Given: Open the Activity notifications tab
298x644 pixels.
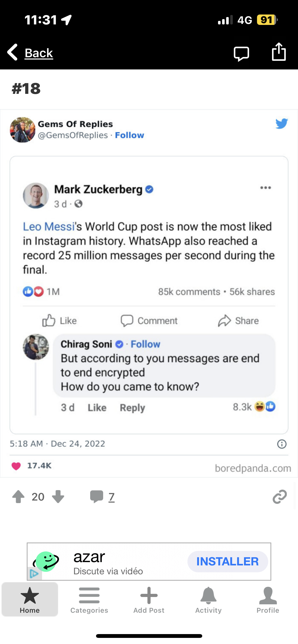Looking at the screenshot, I should tap(208, 600).
